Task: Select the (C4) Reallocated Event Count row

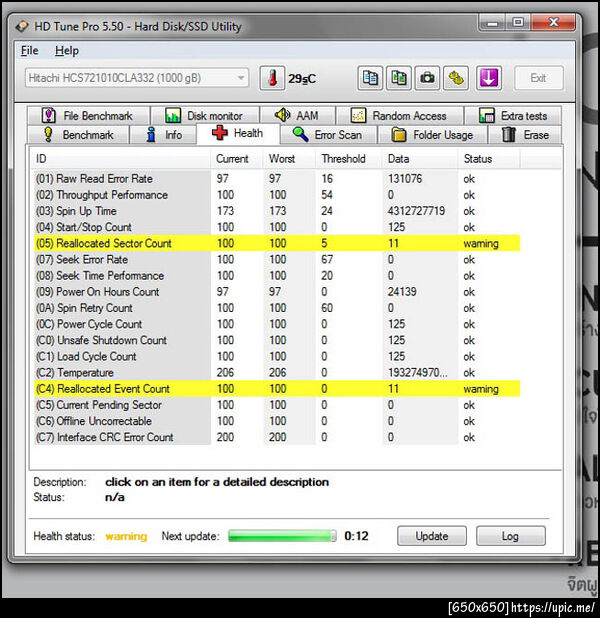Action: pos(277,389)
